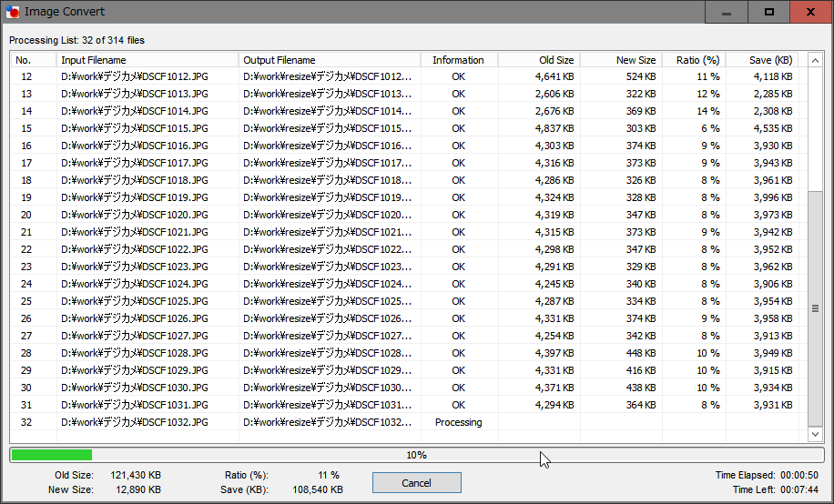834x504 pixels.
Task: Sort by the No. column header
Action: click(33, 60)
